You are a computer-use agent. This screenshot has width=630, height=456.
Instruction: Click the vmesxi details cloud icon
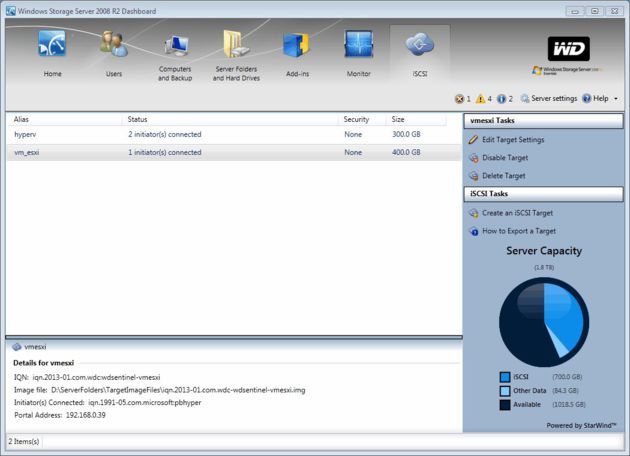tap(17, 346)
